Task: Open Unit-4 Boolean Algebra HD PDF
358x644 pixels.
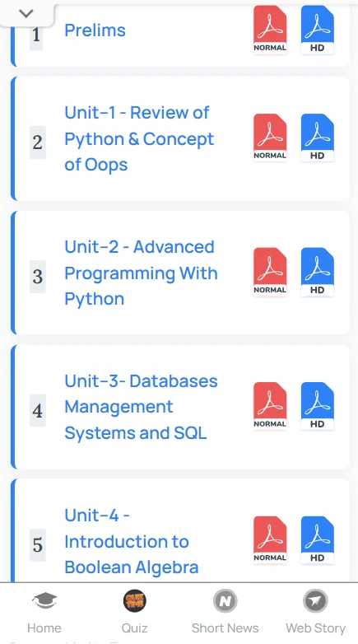Action: tap(318, 540)
